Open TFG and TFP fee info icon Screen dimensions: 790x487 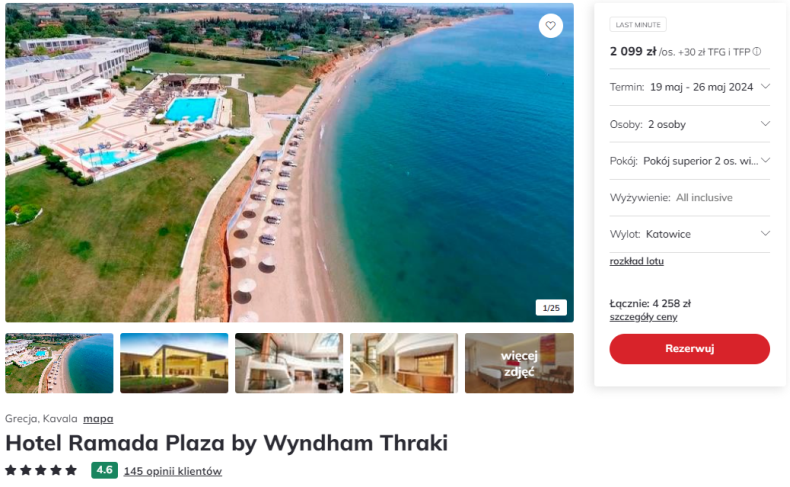click(x=757, y=52)
